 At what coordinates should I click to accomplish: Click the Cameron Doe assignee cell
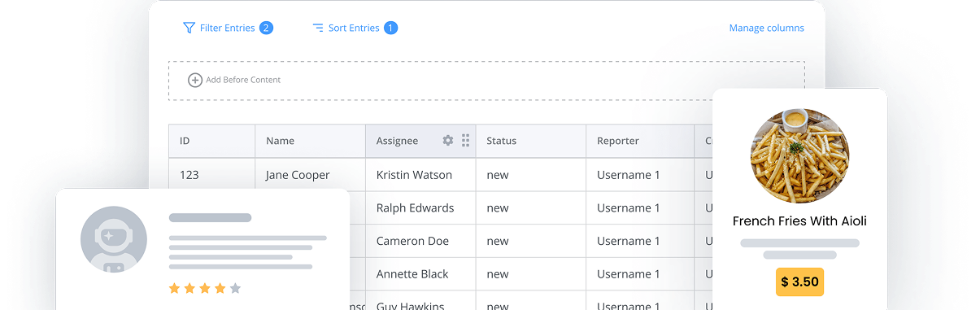click(x=420, y=241)
